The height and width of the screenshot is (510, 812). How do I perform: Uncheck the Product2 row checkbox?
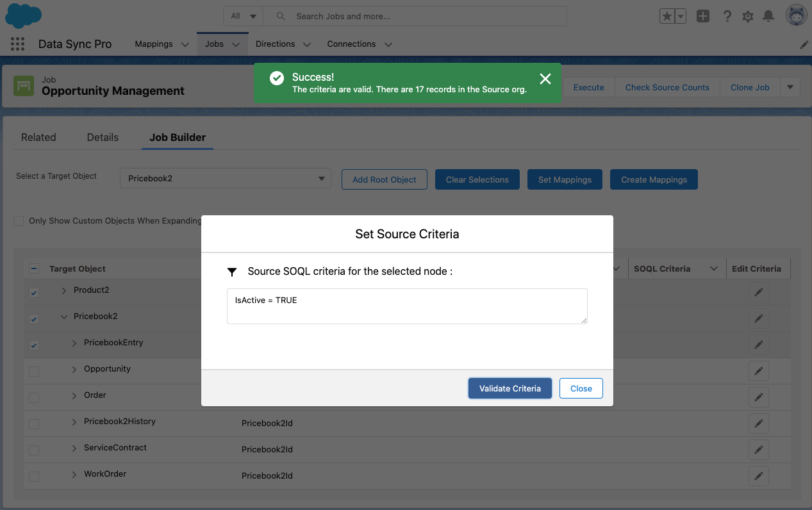tap(34, 293)
